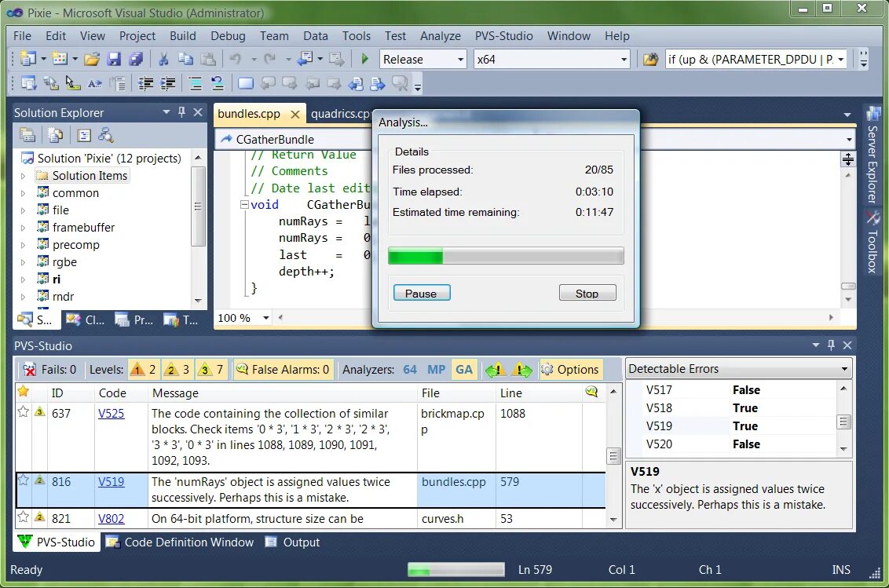Toggle the GA analyzer filter
The height and width of the screenshot is (588, 889).
coord(464,370)
